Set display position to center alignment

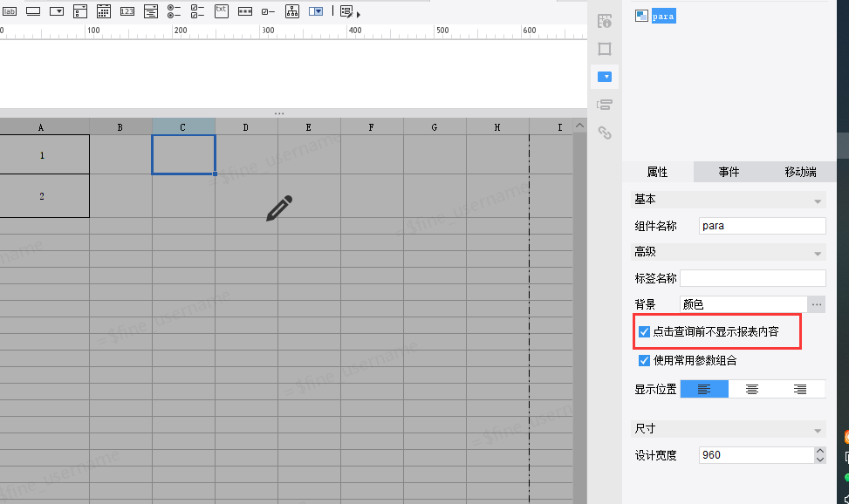point(751,389)
